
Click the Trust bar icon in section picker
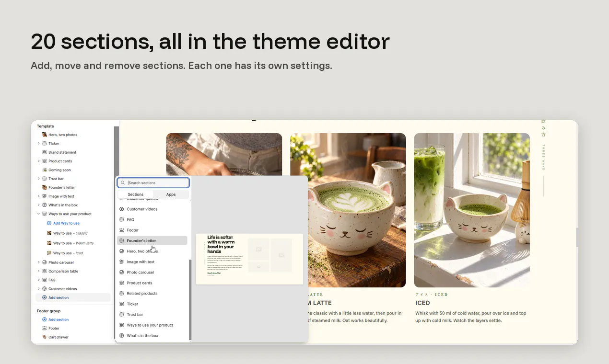pyautogui.click(x=122, y=315)
